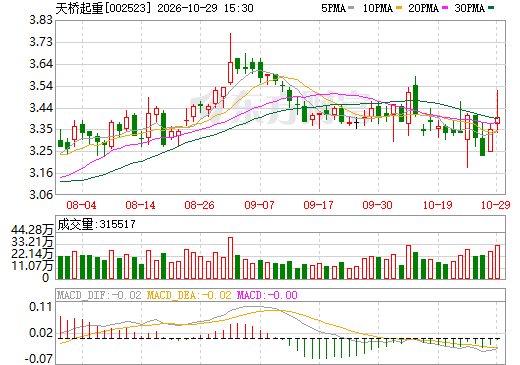Click the 08-04 date label
Screen dimensions: 520x365
[x=81, y=205]
